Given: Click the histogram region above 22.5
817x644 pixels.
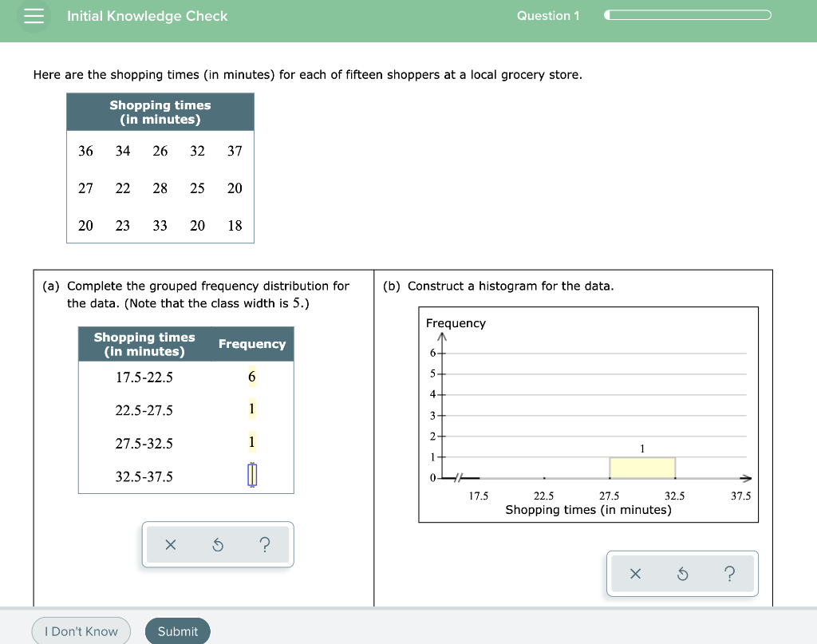Looking at the screenshot, I should click(545, 464).
